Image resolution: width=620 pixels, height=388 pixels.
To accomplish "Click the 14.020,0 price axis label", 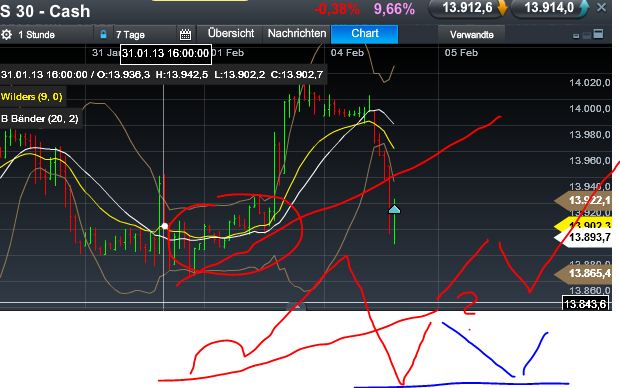I will [590, 83].
